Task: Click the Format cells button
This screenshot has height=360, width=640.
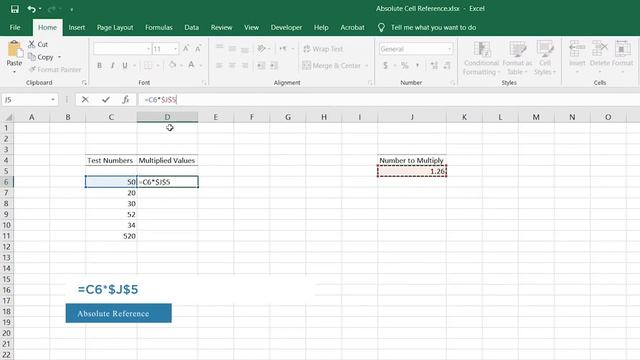Action: click(622, 57)
